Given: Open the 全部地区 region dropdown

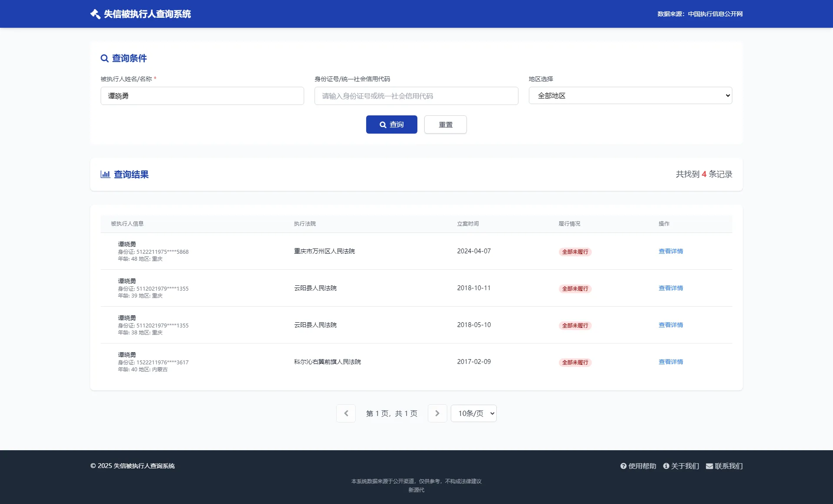Looking at the screenshot, I should coord(630,95).
